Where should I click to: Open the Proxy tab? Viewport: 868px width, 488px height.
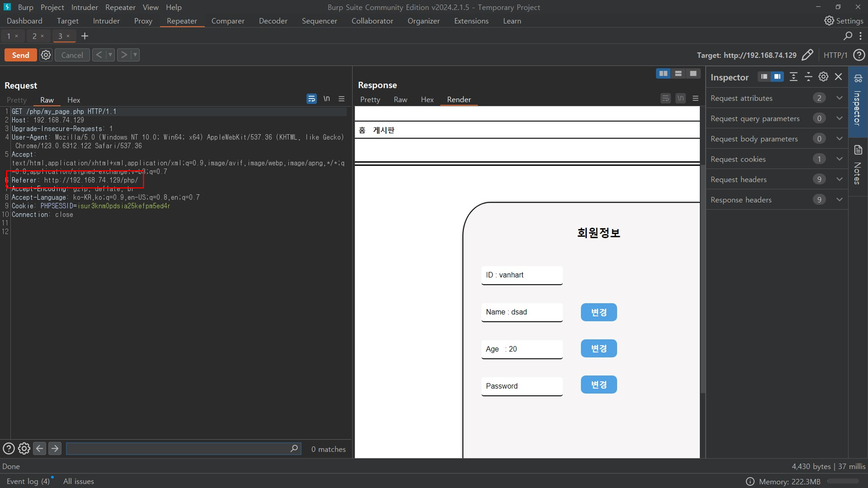[x=143, y=21]
